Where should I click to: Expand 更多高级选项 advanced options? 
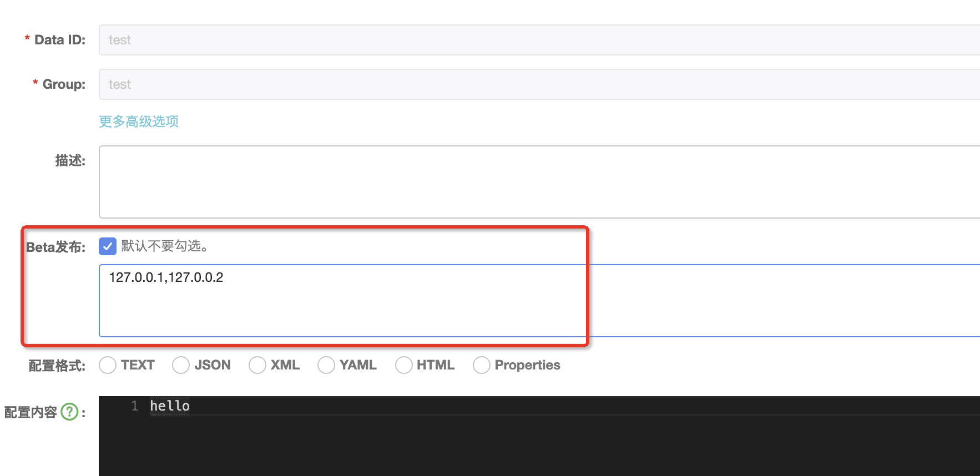point(139,121)
